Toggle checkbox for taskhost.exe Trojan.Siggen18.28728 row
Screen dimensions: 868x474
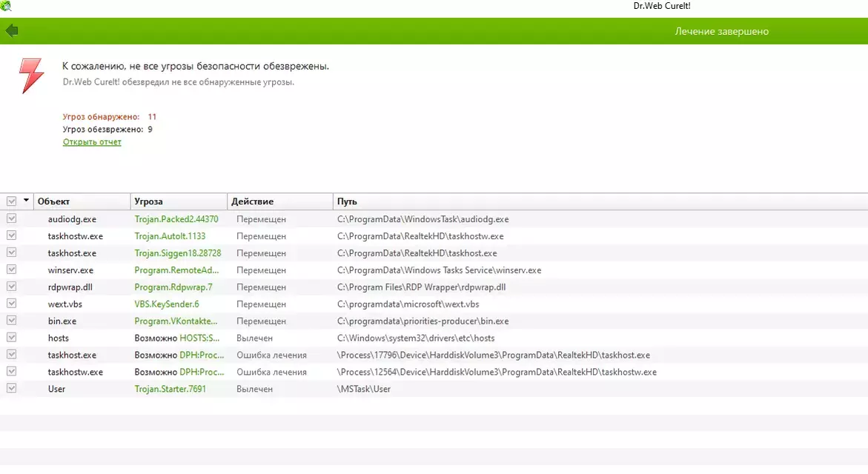[11, 253]
